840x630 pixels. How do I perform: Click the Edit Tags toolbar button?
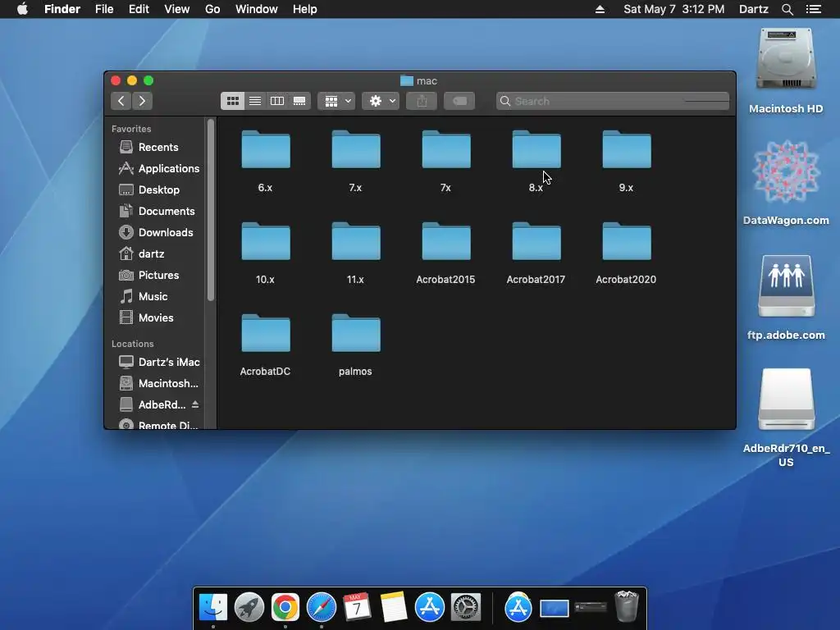[459, 101]
